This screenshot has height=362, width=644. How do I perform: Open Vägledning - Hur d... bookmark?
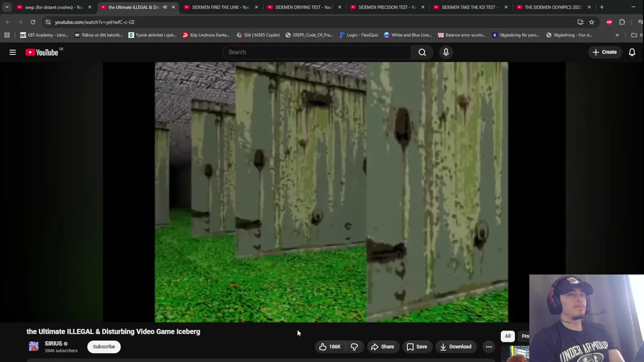[569, 35]
